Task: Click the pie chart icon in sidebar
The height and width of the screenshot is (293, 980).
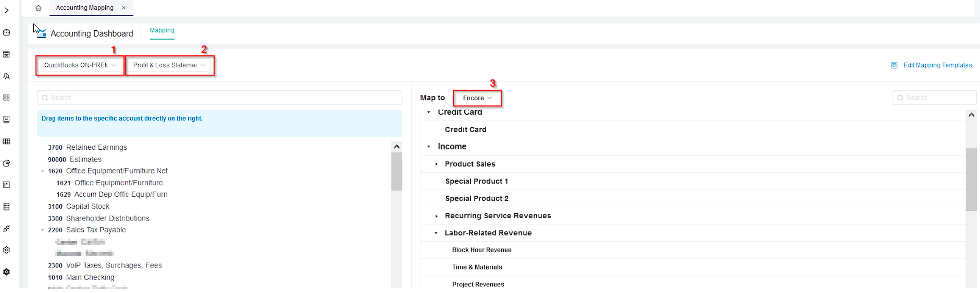Action: point(7,163)
